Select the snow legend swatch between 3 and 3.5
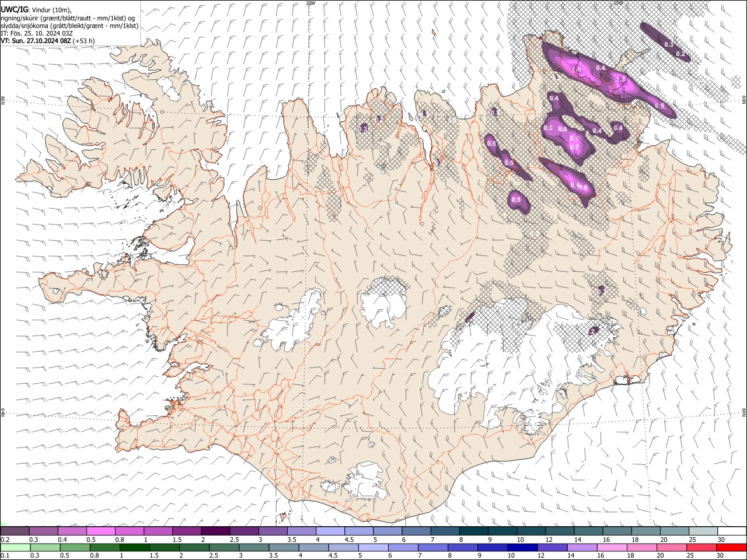Image resolution: width=747 pixels, height=560 pixels. coord(273,531)
